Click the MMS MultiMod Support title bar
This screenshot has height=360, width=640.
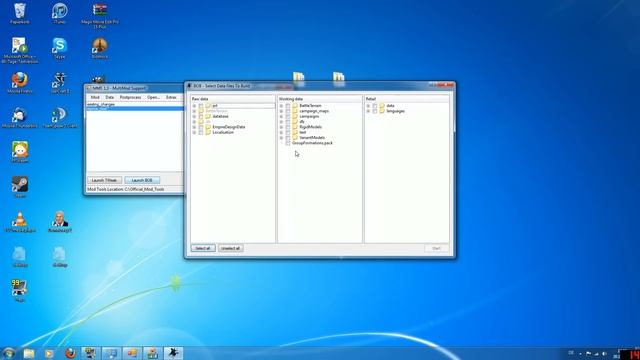(x=134, y=88)
